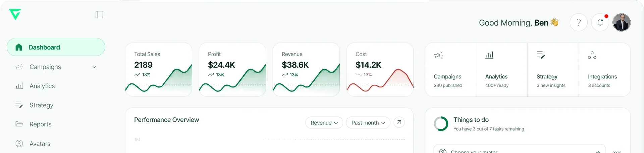Open Campaigns in the sidebar

(x=56, y=67)
